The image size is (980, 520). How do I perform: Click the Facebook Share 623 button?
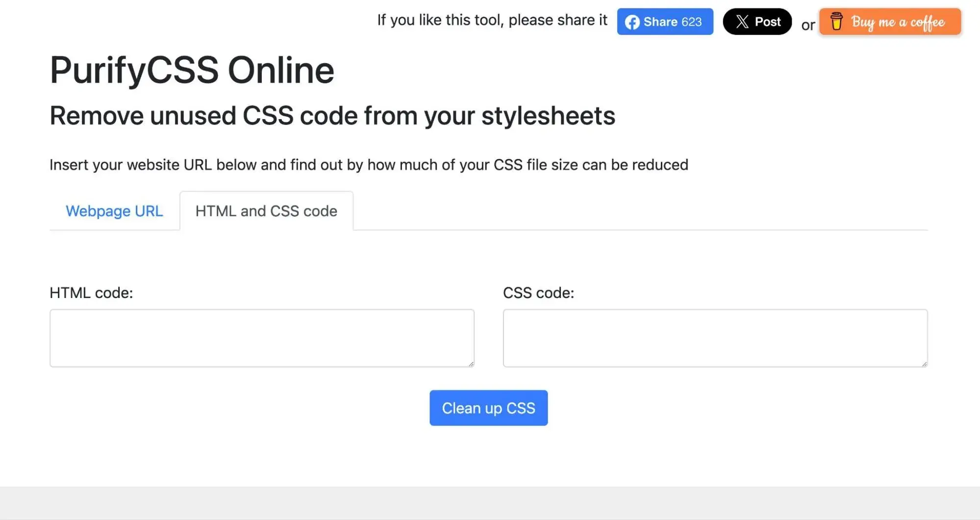click(x=665, y=22)
